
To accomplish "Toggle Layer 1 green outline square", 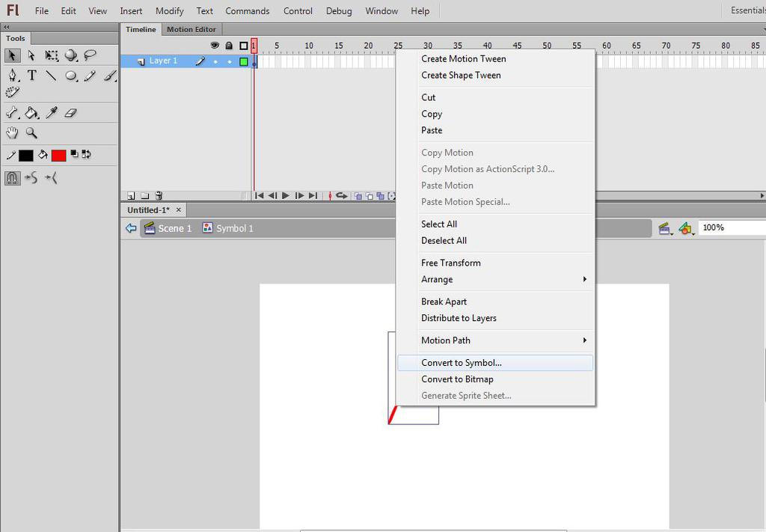I will 244,61.
